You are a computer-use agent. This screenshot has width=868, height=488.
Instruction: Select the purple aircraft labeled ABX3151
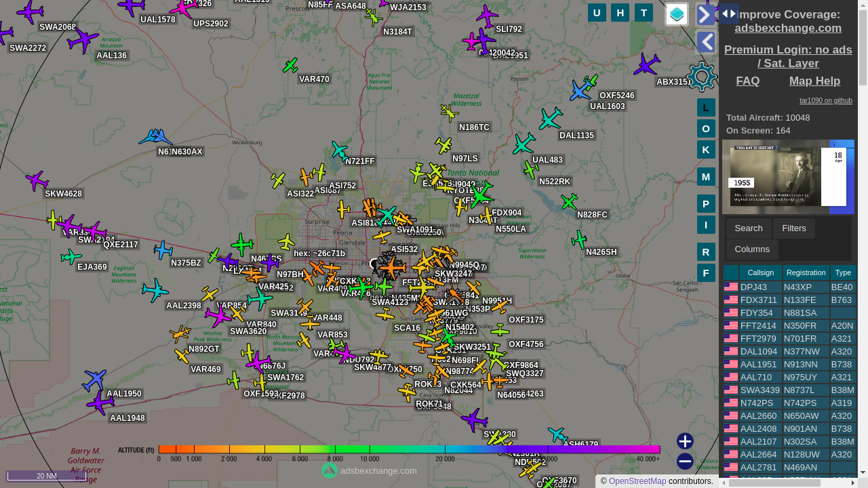point(647,65)
